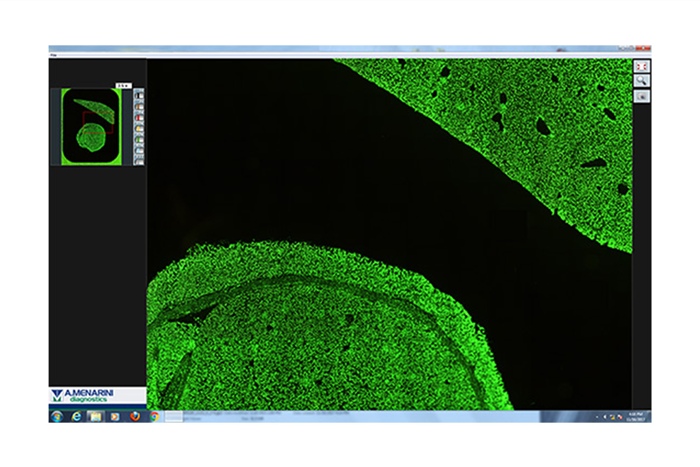
Task: Select the orange icon in vertical toolbar
Action: click(x=139, y=105)
